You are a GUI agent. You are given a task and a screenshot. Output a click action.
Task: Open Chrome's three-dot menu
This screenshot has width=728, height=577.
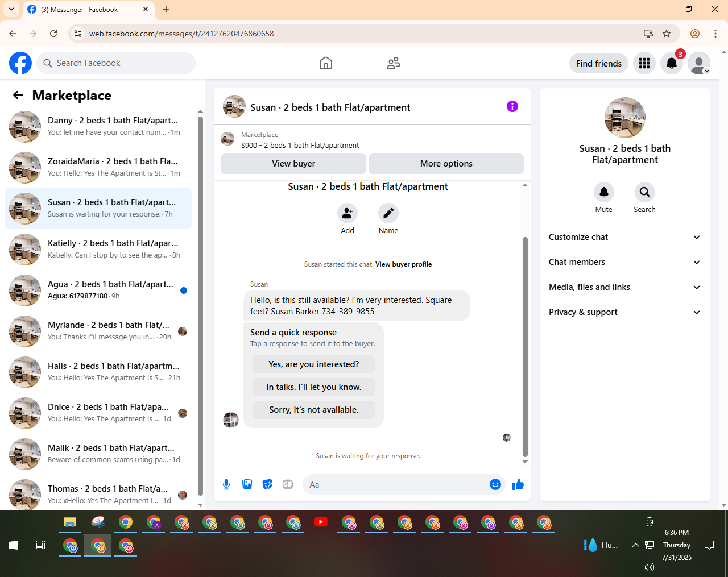715,34
